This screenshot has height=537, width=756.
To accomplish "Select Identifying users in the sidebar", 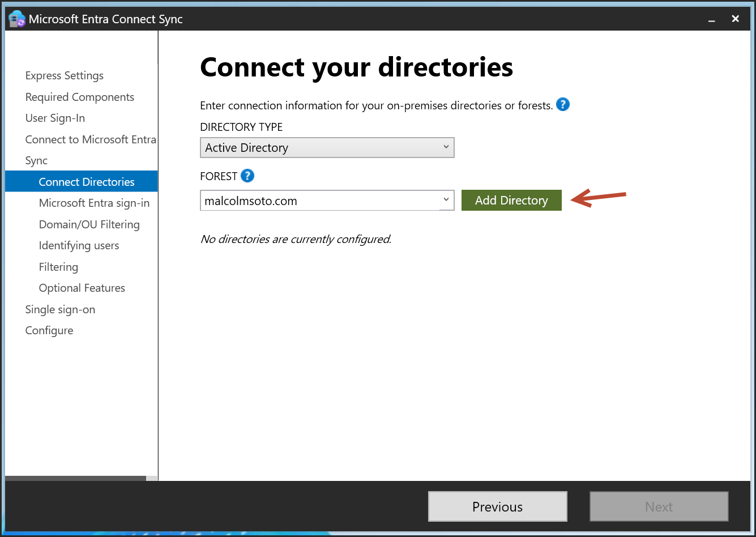I will pos(79,246).
